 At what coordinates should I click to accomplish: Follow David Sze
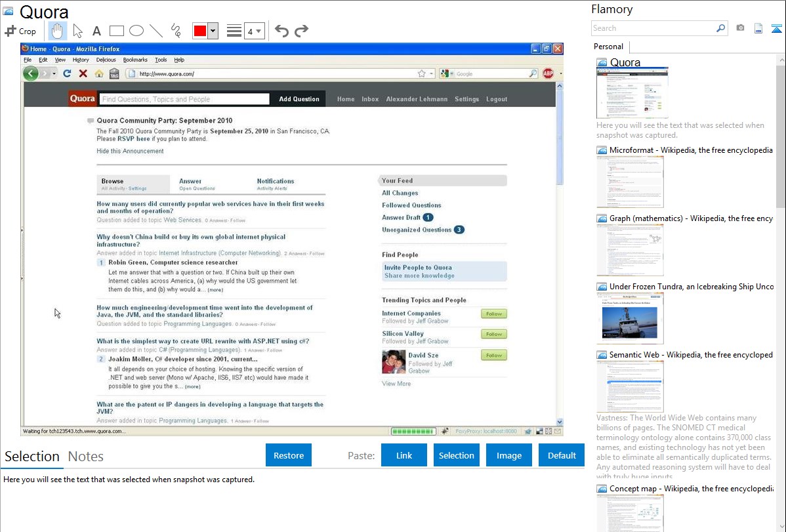point(494,356)
